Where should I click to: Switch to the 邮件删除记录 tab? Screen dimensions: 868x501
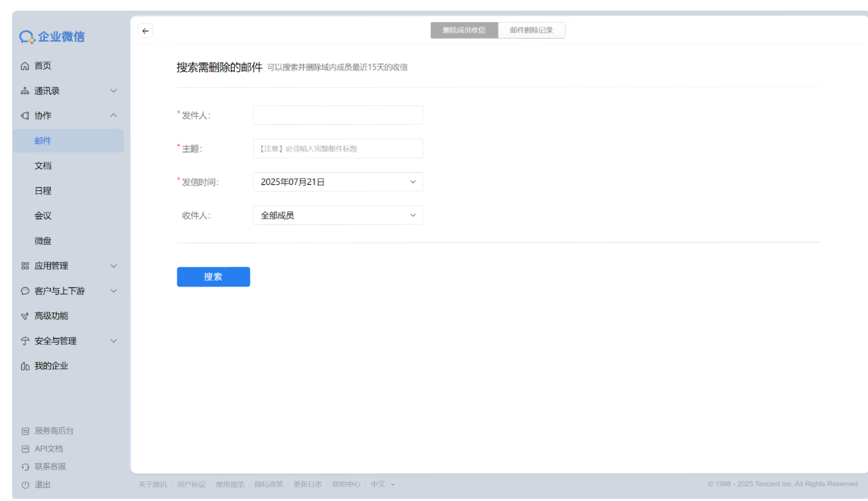pos(532,30)
